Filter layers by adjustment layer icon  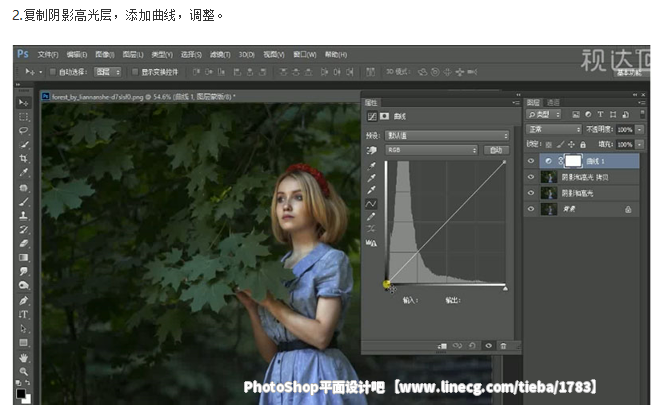588,114
